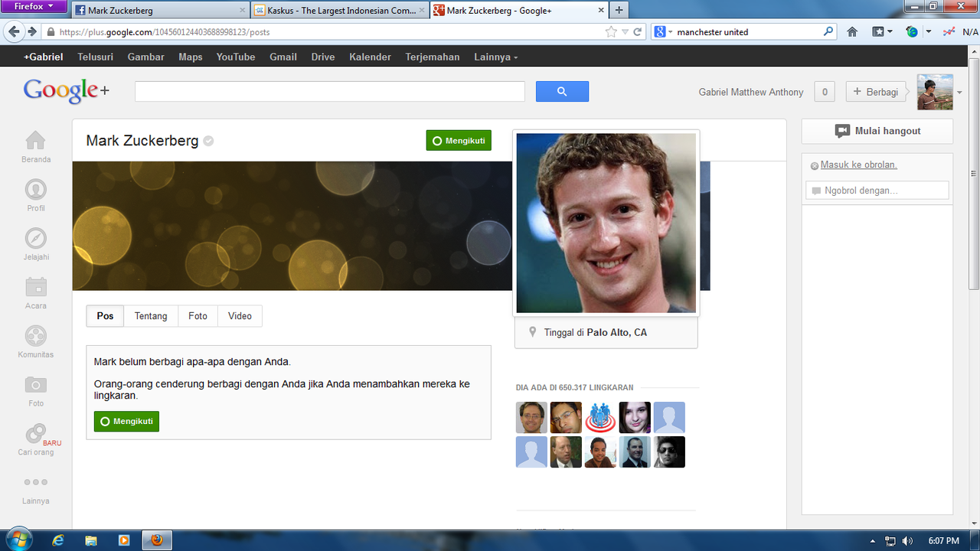Select the Pos profile tab
The height and width of the screenshot is (551, 980).
tap(105, 316)
